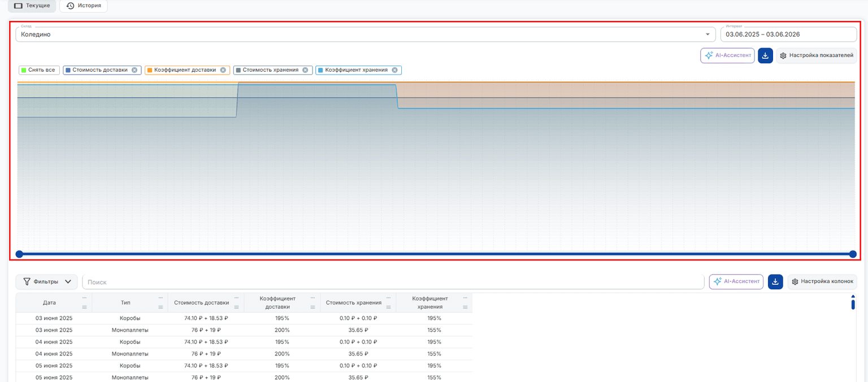Image resolution: width=868 pixels, height=382 pixels.
Task: Click the dropdown arrow of the Склад field
Action: pyautogui.click(x=708, y=34)
